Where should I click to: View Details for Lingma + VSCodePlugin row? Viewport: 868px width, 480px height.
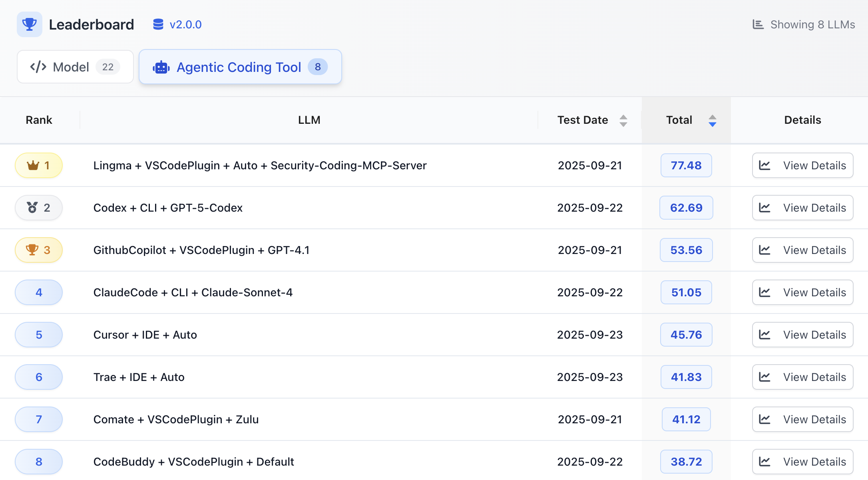[x=802, y=165]
